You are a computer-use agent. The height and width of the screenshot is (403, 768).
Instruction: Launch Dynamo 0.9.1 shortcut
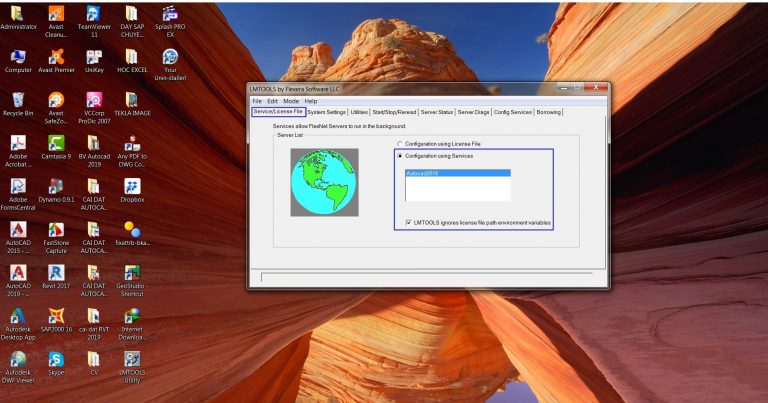56,190
